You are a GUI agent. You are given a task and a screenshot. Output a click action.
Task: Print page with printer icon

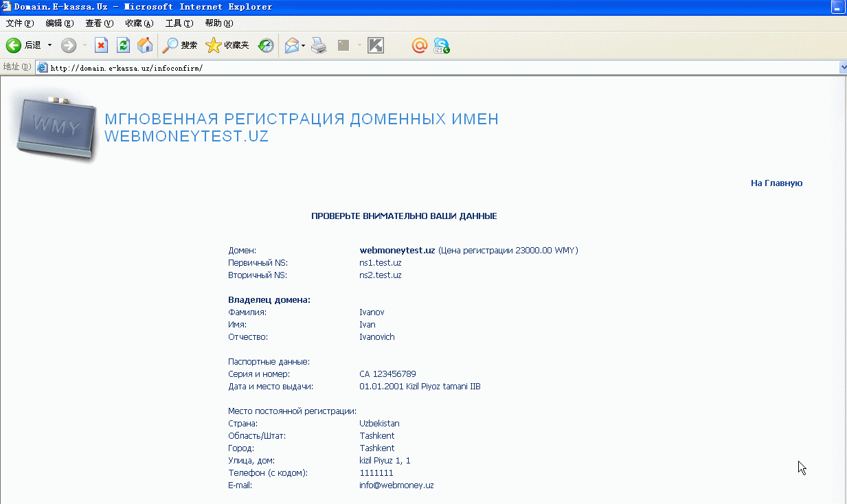coord(319,45)
